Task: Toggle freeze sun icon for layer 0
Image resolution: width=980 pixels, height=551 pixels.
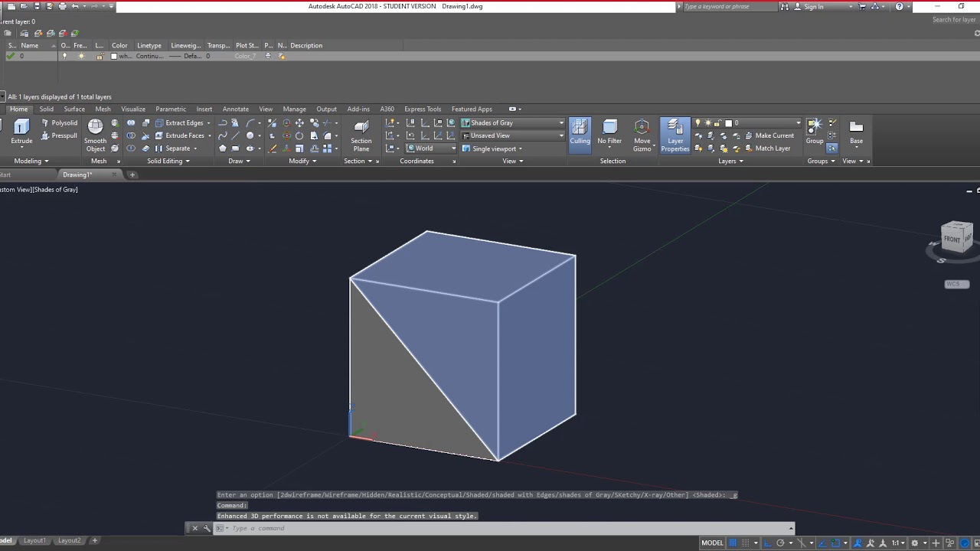Action: coord(81,56)
